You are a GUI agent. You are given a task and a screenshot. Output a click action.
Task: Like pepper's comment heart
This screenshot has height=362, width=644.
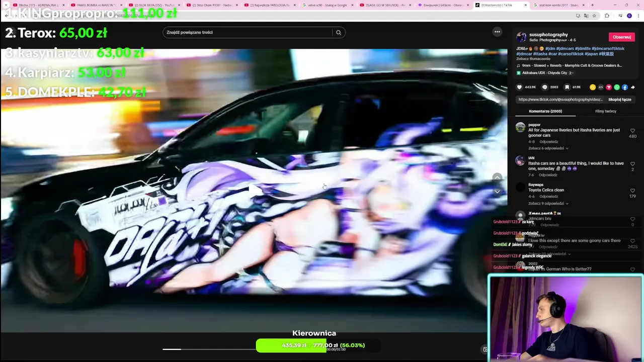click(632, 131)
